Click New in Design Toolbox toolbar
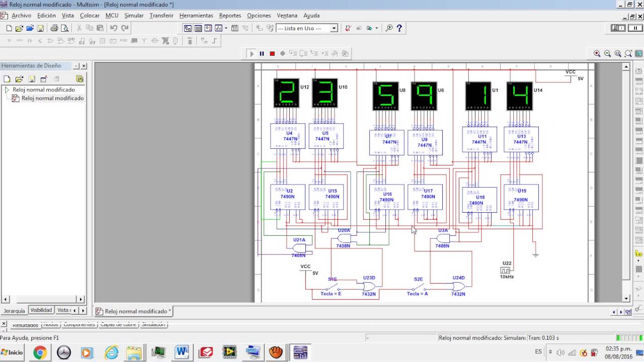Image resolution: width=644 pixels, height=362 pixels. (x=7, y=79)
